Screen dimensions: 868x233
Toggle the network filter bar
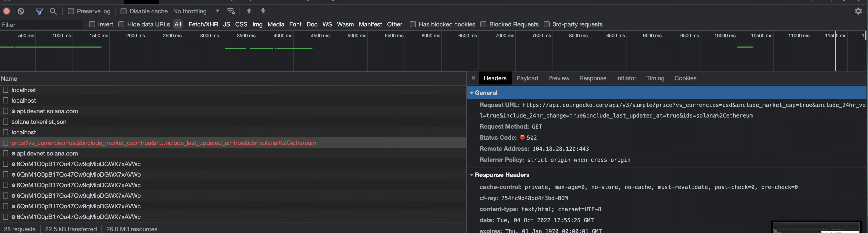click(39, 11)
